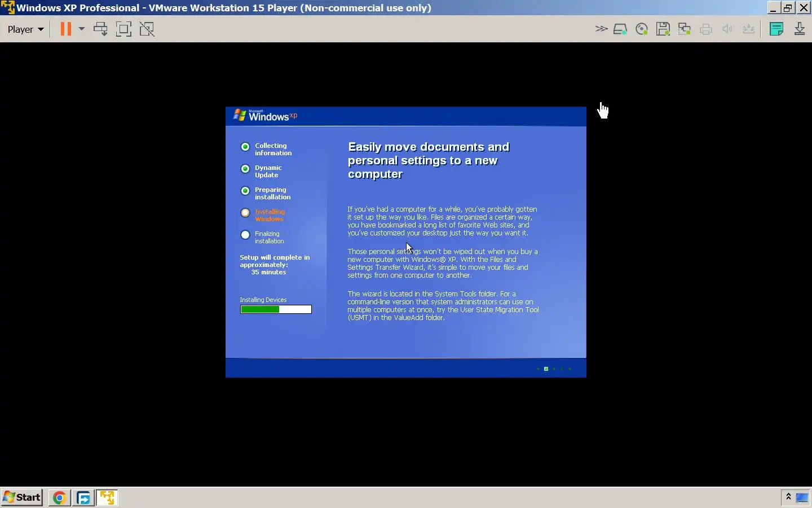Screen dimensions: 812x508
Task: Expand hidden system tray icons chevron
Action: tap(788, 497)
